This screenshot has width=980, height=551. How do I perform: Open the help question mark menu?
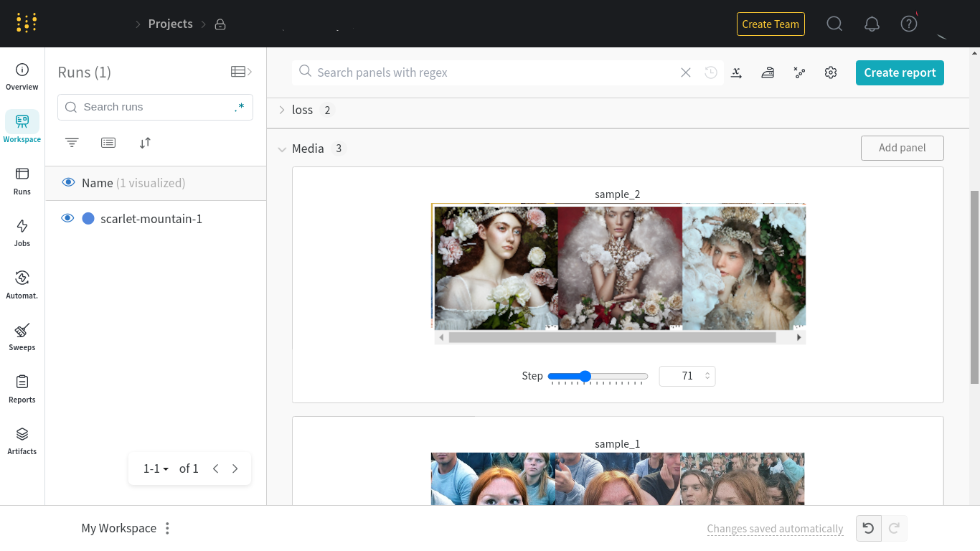[909, 24]
